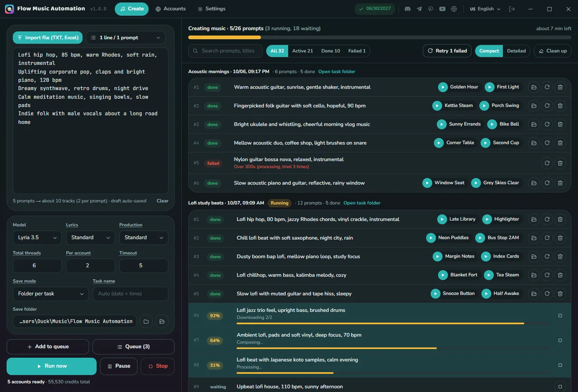Open folder for Warm acoustic guitar row
578x392 pixels.
[534, 87]
